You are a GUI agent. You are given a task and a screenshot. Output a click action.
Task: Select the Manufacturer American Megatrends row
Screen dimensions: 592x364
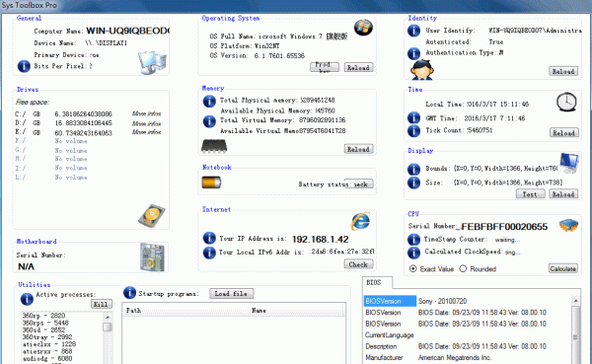(x=468, y=357)
